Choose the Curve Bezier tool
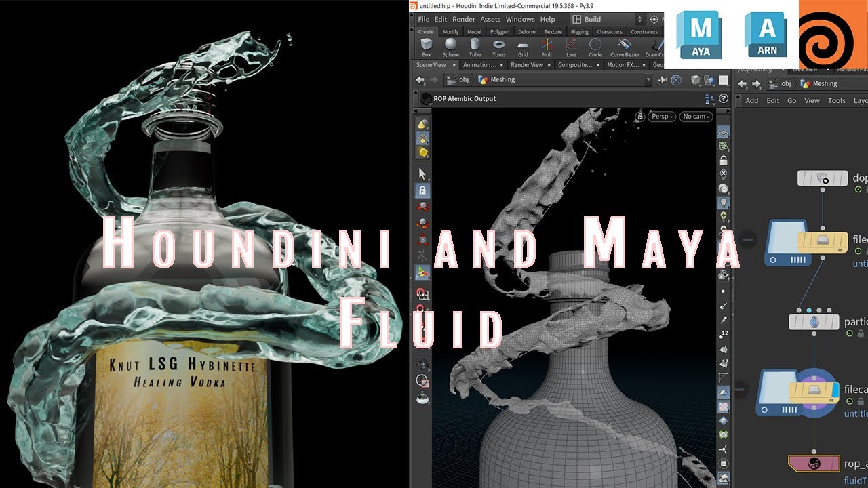This screenshot has height=488, width=868. (625, 47)
